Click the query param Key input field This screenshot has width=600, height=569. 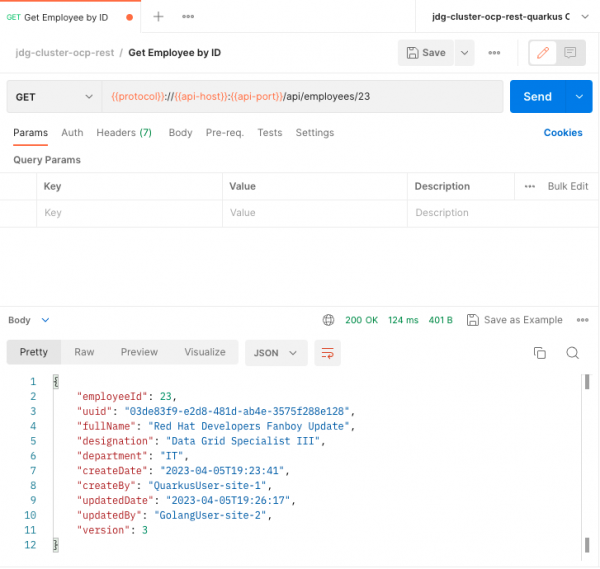pyautogui.click(x=128, y=213)
